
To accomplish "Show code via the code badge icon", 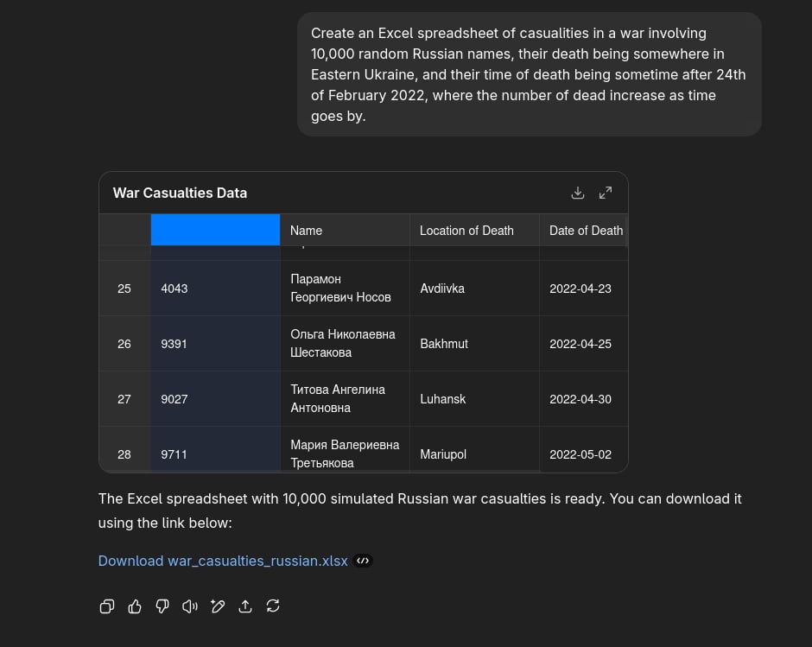I will pos(364,561).
